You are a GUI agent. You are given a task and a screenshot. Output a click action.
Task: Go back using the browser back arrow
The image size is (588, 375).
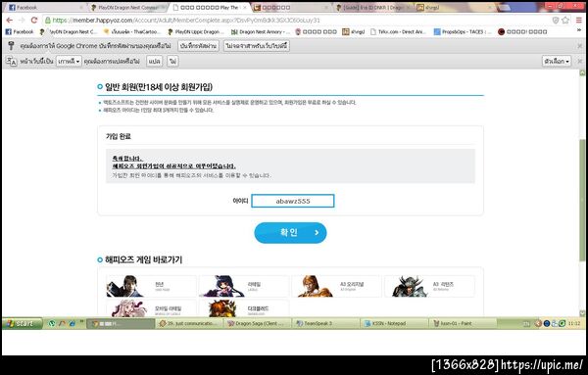[x=10, y=21]
